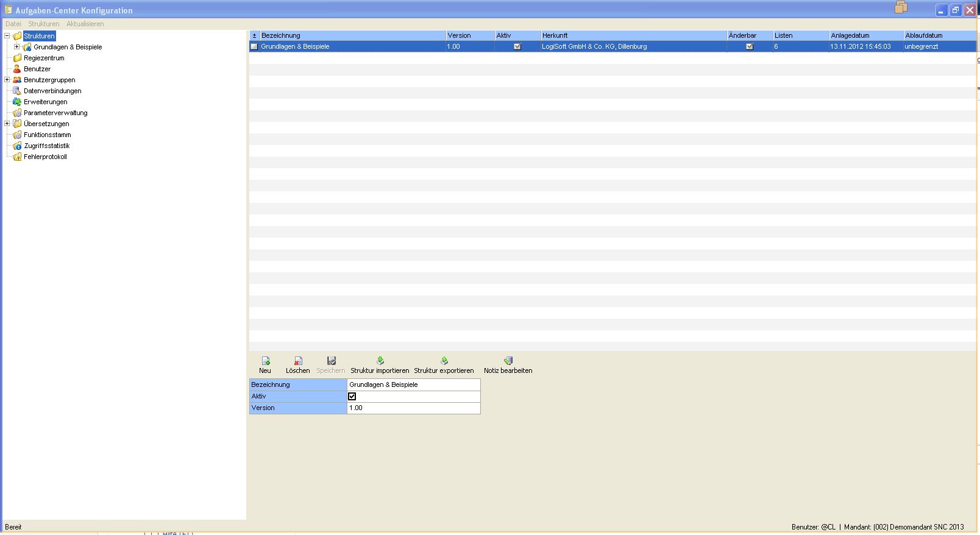Expand the Grundlagen & Beispiele tree node
This screenshot has height=535, width=980.
pyautogui.click(x=17, y=47)
